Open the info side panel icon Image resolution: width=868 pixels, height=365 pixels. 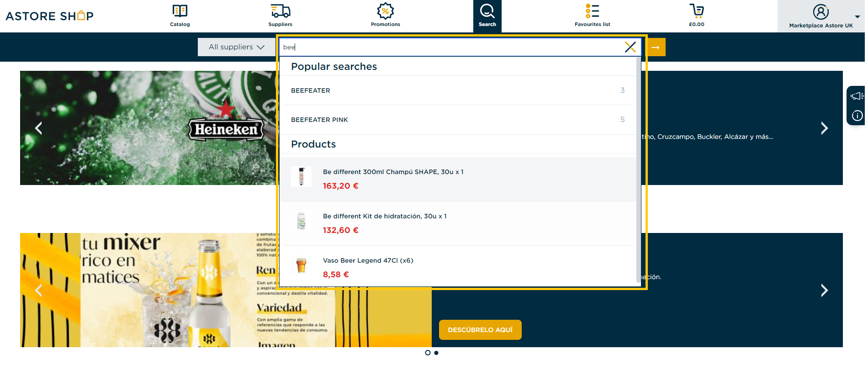pyautogui.click(x=857, y=116)
